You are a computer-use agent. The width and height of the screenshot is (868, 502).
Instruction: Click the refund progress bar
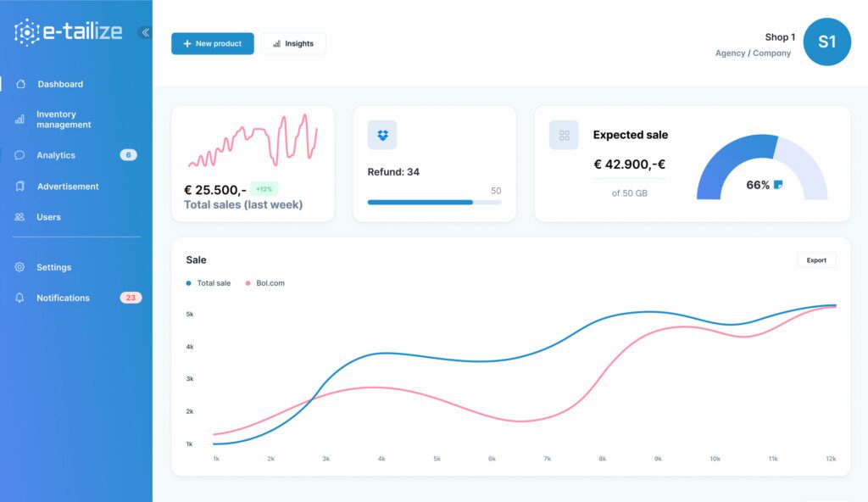(432, 202)
